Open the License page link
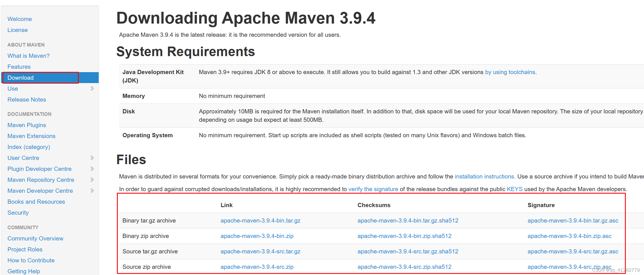 pos(17,30)
